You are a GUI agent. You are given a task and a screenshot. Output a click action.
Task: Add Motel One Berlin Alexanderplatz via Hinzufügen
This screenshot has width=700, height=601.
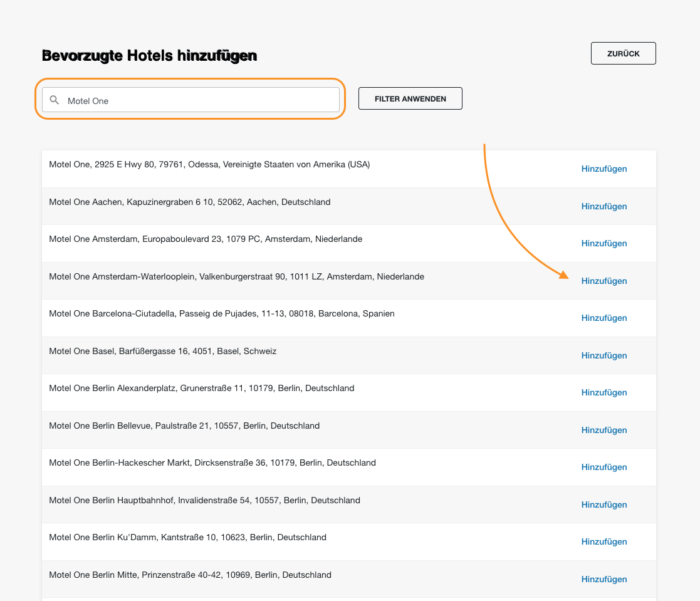coord(604,392)
